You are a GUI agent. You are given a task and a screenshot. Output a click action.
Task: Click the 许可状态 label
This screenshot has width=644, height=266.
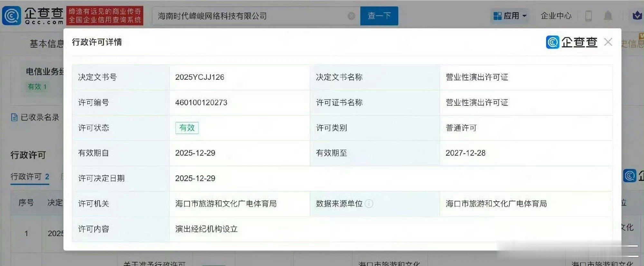94,128
